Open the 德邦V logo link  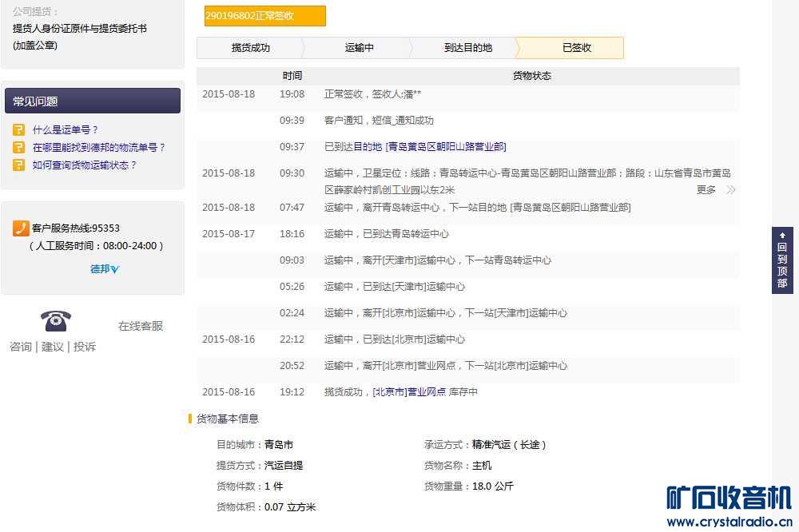[x=105, y=270]
